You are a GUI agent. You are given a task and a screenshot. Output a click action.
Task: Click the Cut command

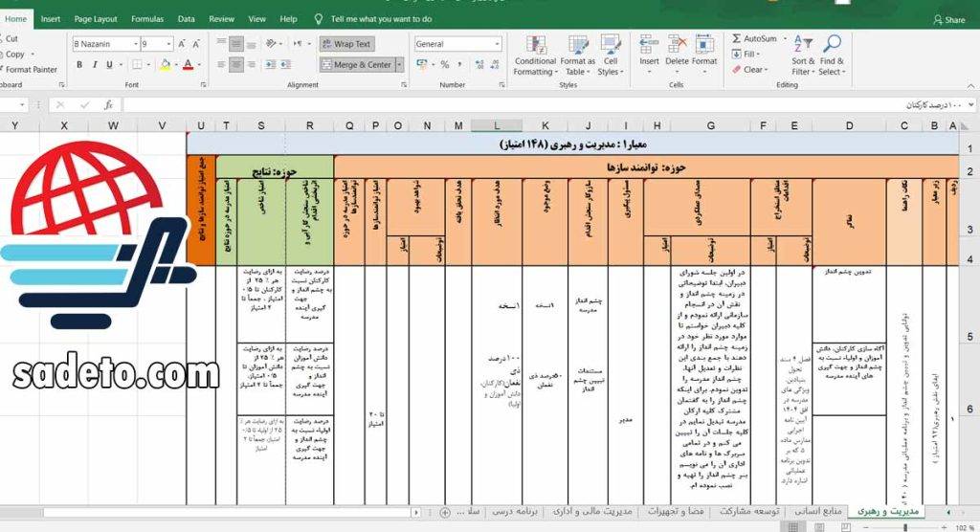(11, 39)
